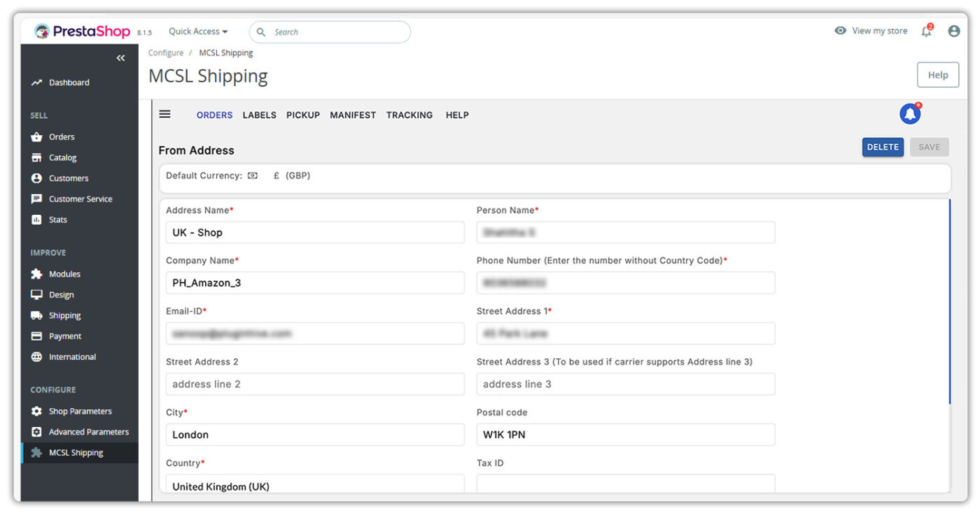This screenshot has height=515, width=980.
Task: Expand the Quick Access dropdown
Action: coord(198,31)
